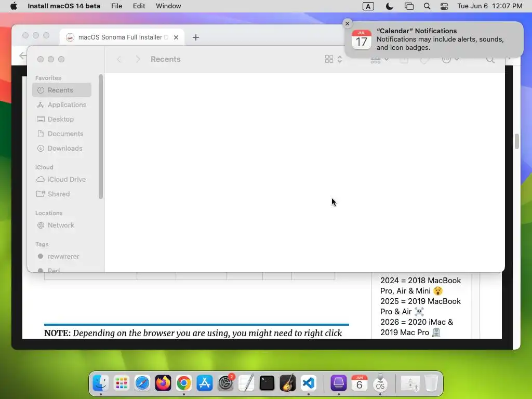Click the browser page vertical scrollbar thumb
This screenshot has width=532, height=399.
tap(517, 141)
